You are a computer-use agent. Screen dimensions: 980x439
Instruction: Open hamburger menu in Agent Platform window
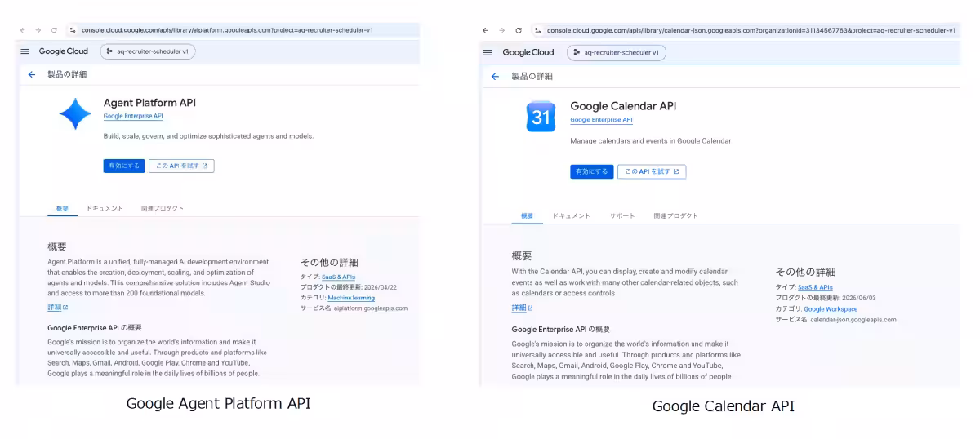pyautogui.click(x=24, y=51)
